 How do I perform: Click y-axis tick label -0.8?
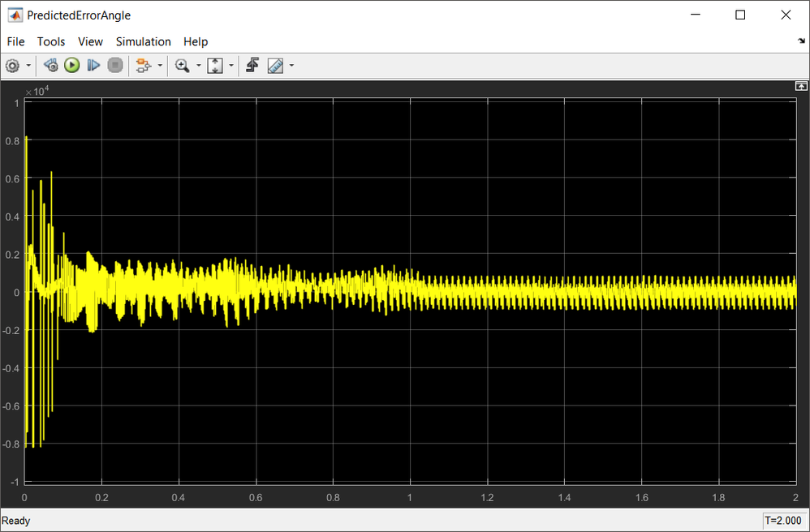point(11,444)
